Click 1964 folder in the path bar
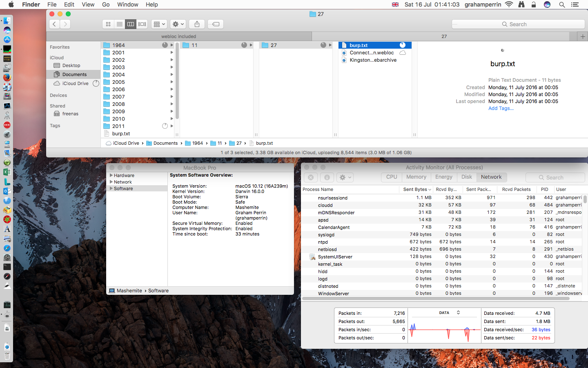 [x=194, y=143]
